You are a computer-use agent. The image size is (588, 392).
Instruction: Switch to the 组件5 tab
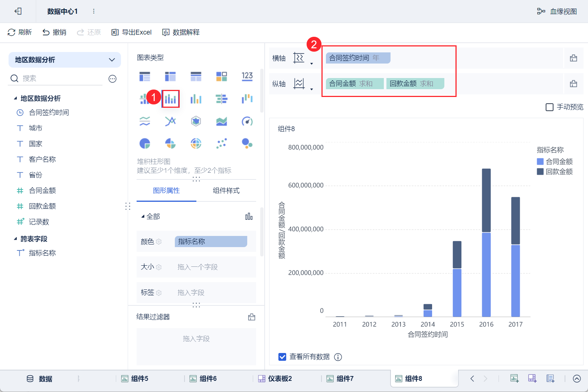pos(135,379)
